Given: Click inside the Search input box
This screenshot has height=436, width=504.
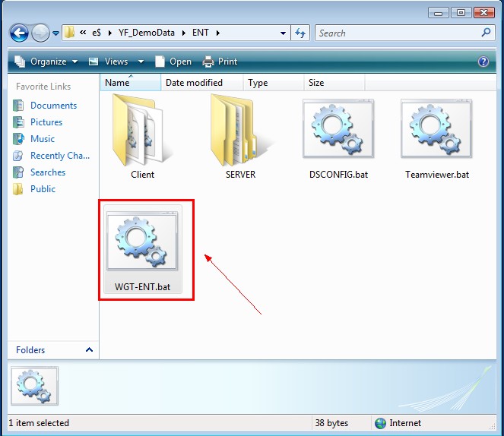Looking at the screenshot, I should coord(395,33).
